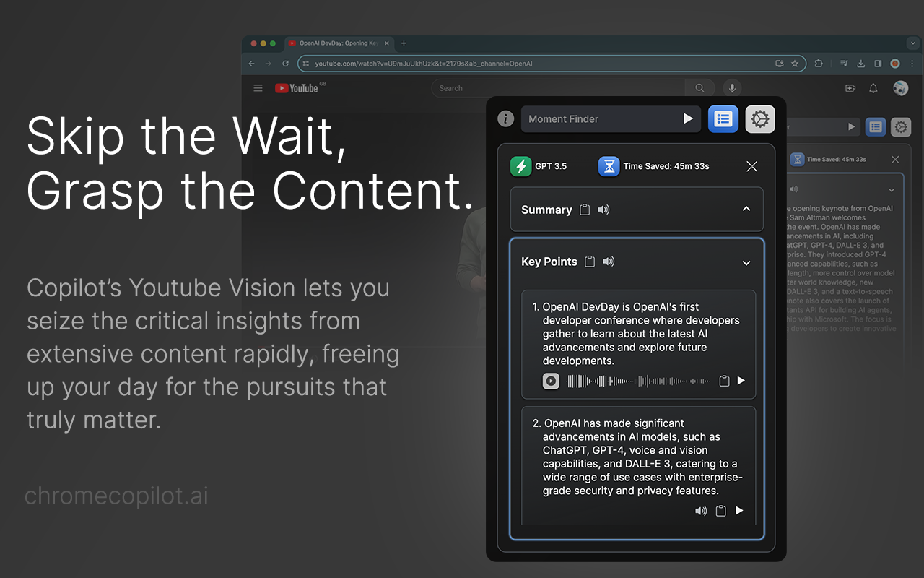The image size is (924, 578).
Task: Go back in the Chrome browser
Action: (251, 64)
